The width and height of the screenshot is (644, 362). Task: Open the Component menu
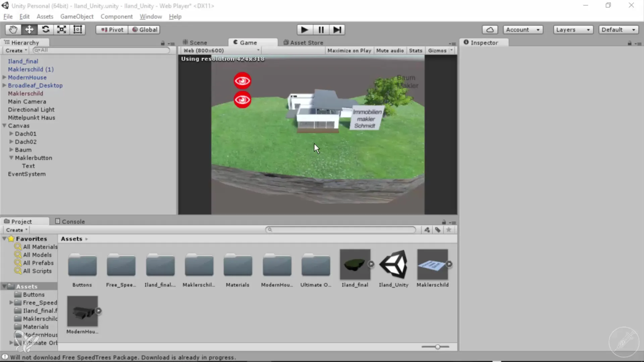click(x=116, y=16)
